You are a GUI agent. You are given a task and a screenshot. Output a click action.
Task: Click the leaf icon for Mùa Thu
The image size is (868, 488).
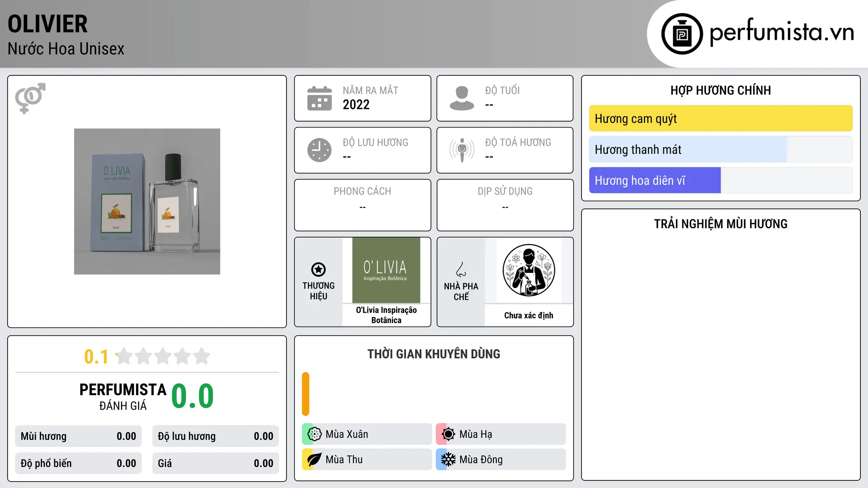[x=314, y=460]
